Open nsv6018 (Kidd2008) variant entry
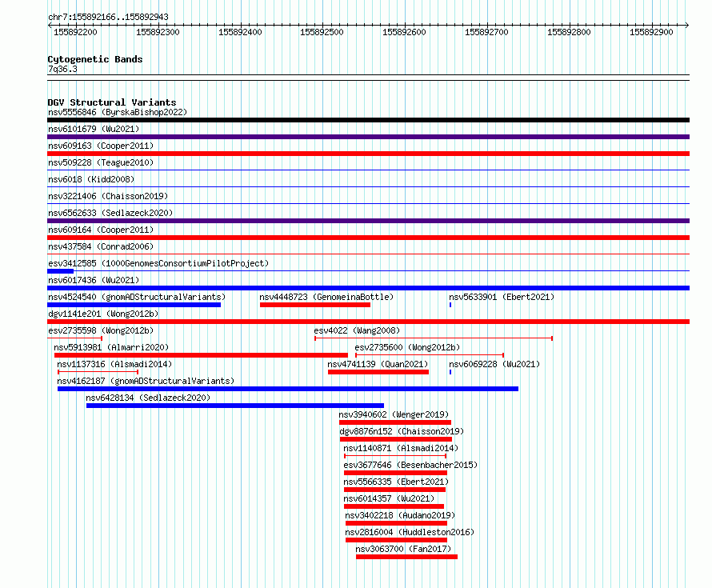The height and width of the screenshot is (588, 712). coord(91,179)
